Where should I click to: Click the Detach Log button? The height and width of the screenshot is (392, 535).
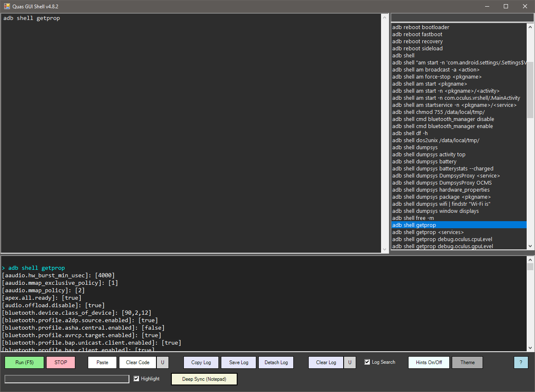point(276,362)
